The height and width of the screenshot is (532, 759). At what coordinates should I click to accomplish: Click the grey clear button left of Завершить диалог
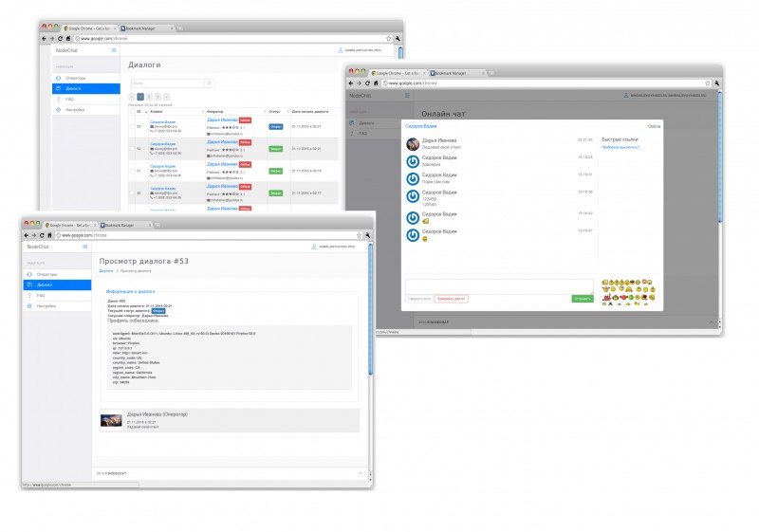tap(419, 299)
